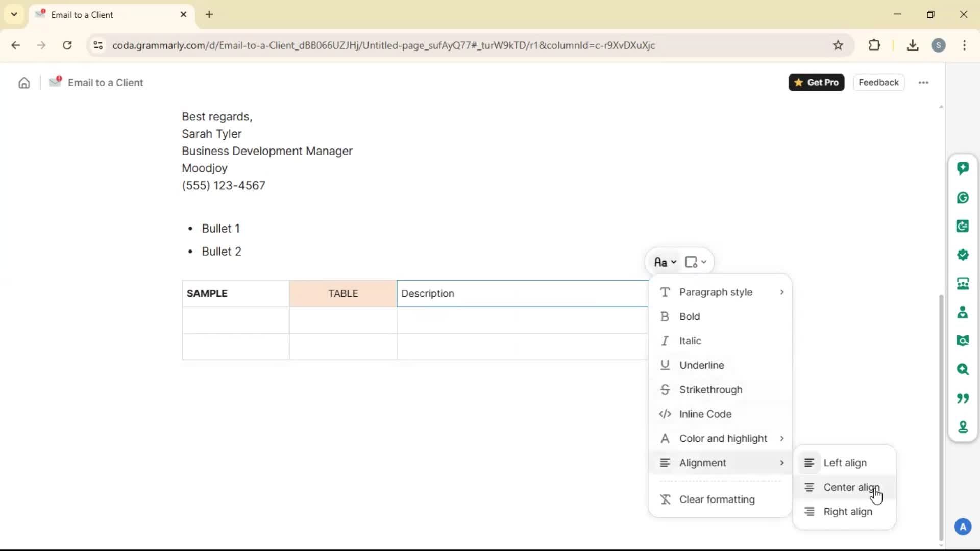The width and height of the screenshot is (980, 551).
Task: Open browser extensions puzzle icon
Action: [874, 45]
